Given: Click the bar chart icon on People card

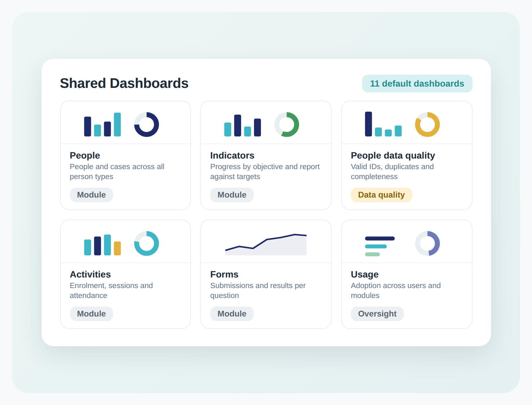Looking at the screenshot, I should (102, 125).
